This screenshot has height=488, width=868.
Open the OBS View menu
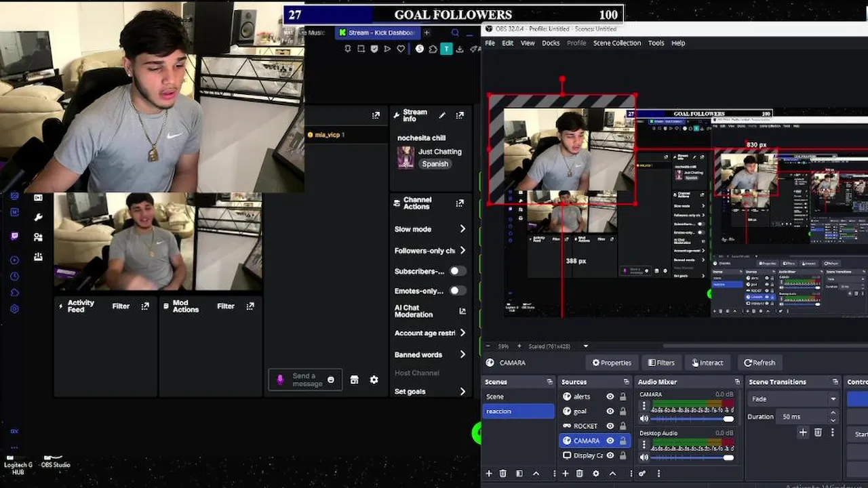[x=528, y=43]
